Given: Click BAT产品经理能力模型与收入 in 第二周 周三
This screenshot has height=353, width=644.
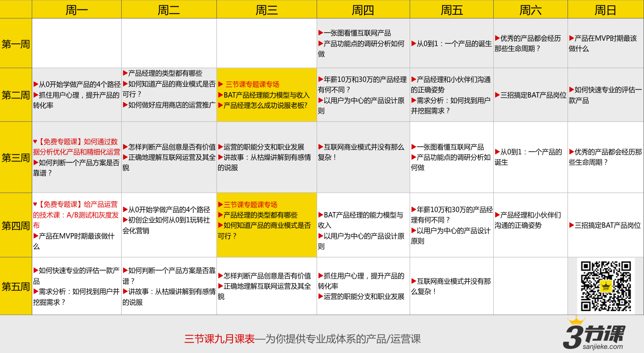Looking at the screenshot, I should click(264, 95).
